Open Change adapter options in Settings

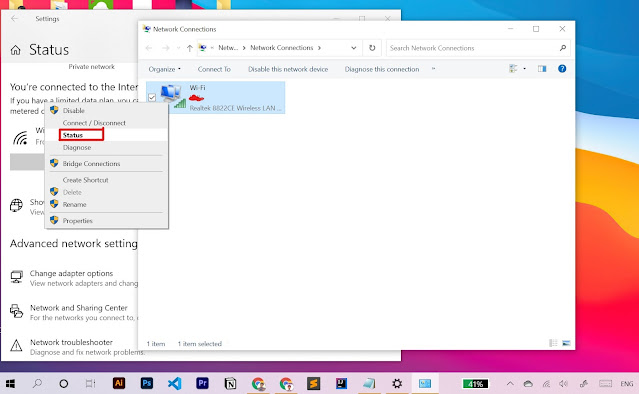71,273
